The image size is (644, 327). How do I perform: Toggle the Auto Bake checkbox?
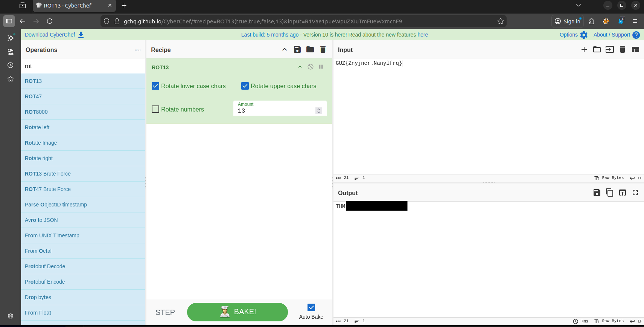pos(311,307)
